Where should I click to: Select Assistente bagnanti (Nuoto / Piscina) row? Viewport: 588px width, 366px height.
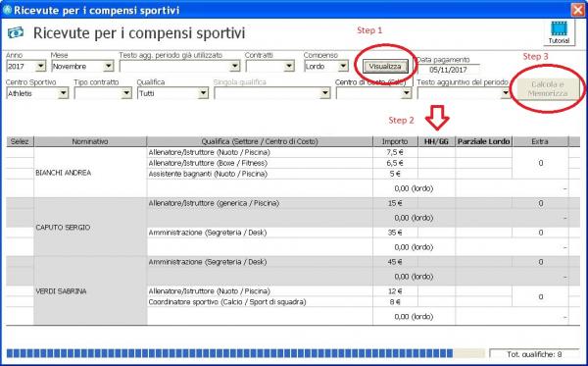pyautogui.click(x=260, y=174)
